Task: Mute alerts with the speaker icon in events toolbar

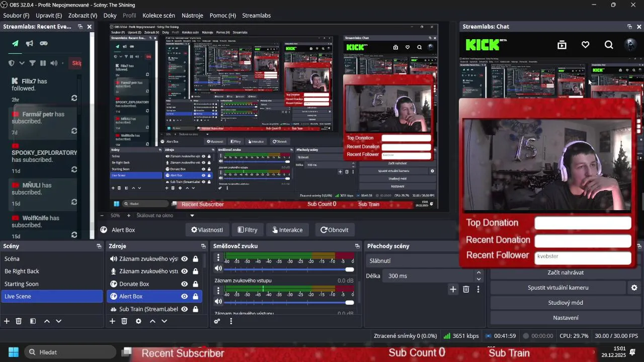Action: (53, 63)
